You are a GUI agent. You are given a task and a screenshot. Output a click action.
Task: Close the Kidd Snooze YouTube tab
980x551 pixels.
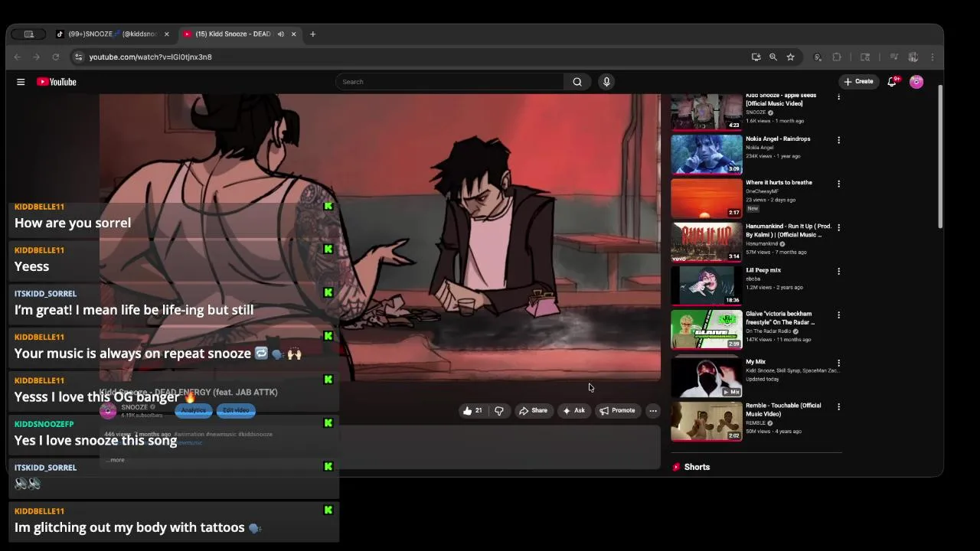pyautogui.click(x=293, y=34)
